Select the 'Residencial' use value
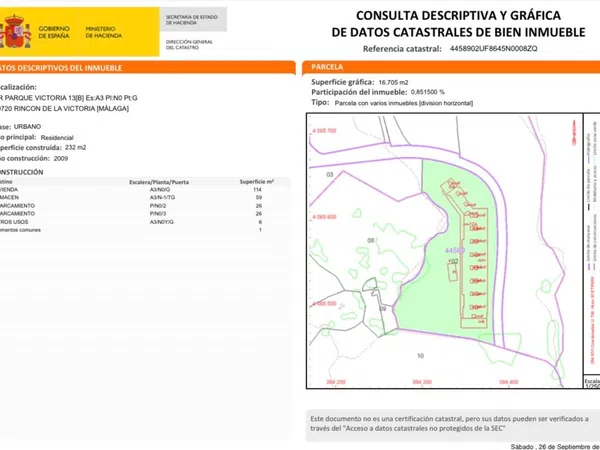Screen dimensions: 600x450 [x=57, y=137]
